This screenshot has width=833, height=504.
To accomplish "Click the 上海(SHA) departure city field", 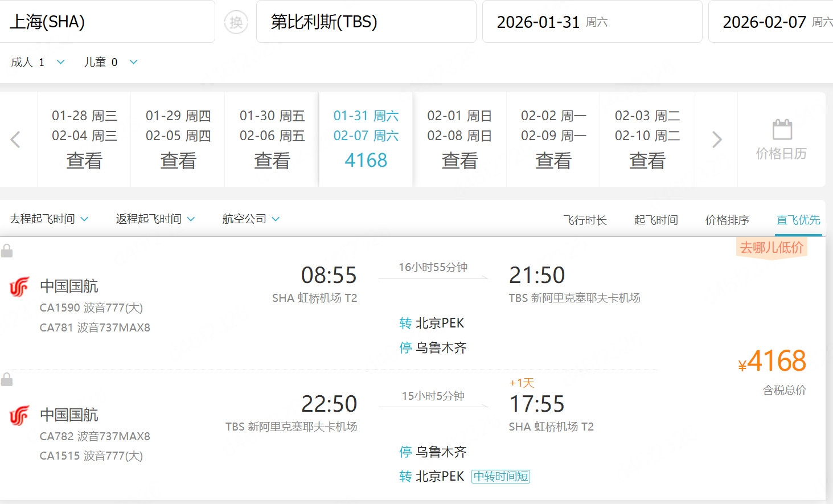I will coord(107,22).
